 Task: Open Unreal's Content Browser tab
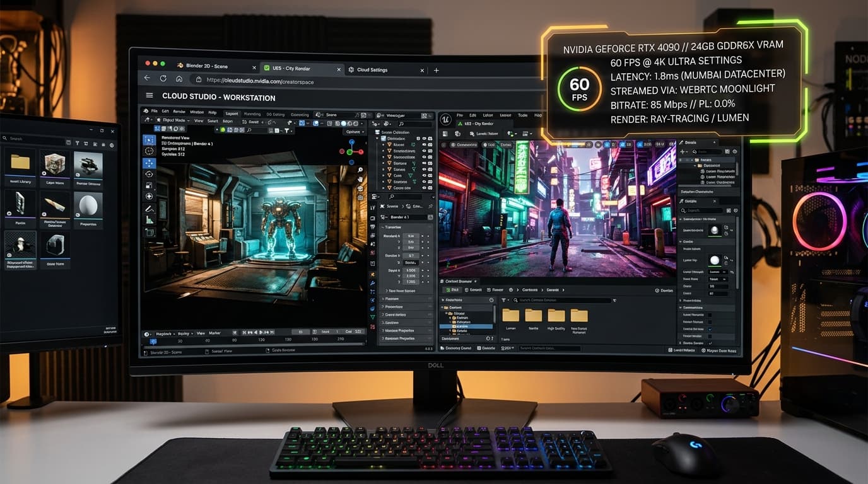pyautogui.click(x=458, y=282)
